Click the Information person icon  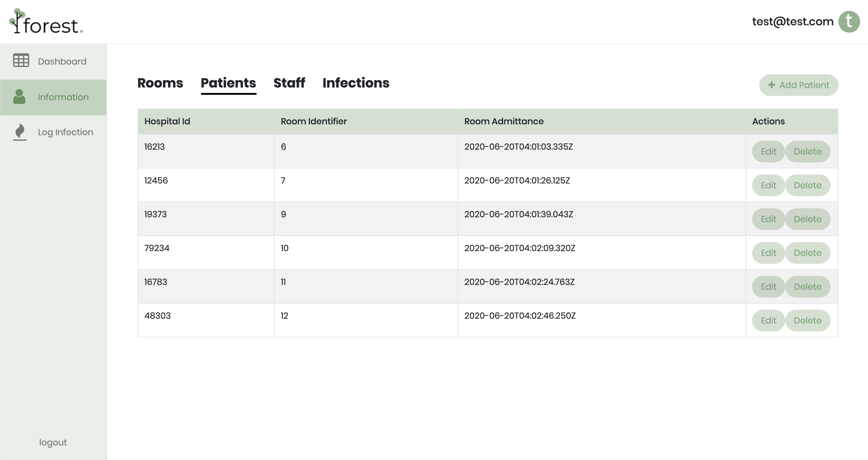click(x=19, y=97)
